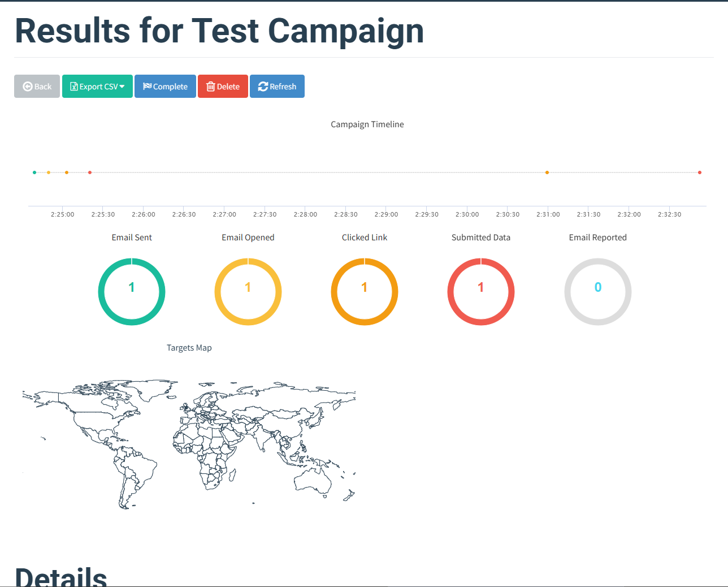Click the Clicked Link orange donut chart

pyautogui.click(x=365, y=292)
